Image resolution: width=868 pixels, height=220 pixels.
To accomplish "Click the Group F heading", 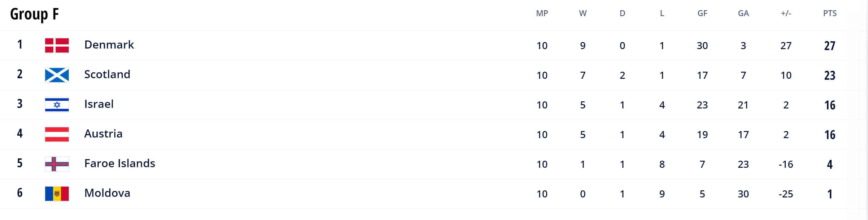I will click(x=34, y=14).
